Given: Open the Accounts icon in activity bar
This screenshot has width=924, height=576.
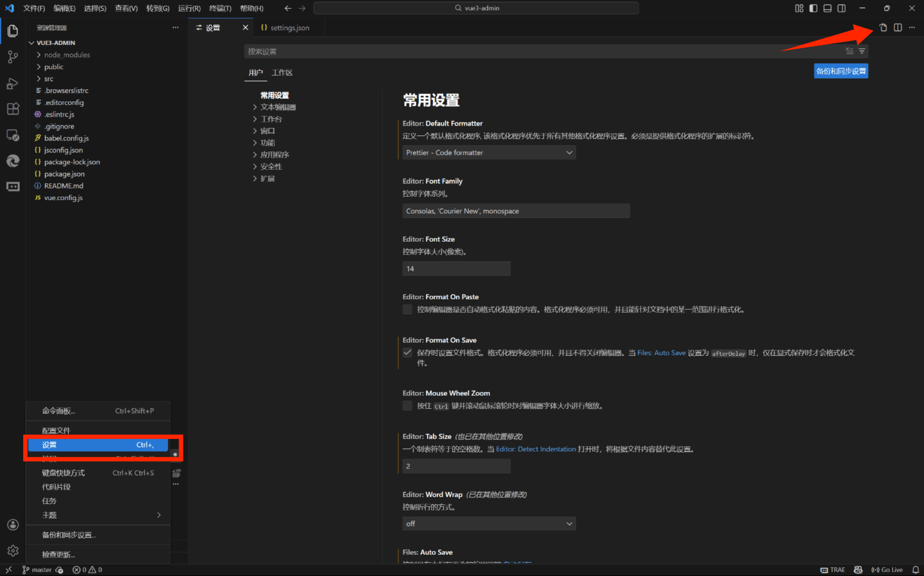Looking at the screenshot, I should (13, 524).
